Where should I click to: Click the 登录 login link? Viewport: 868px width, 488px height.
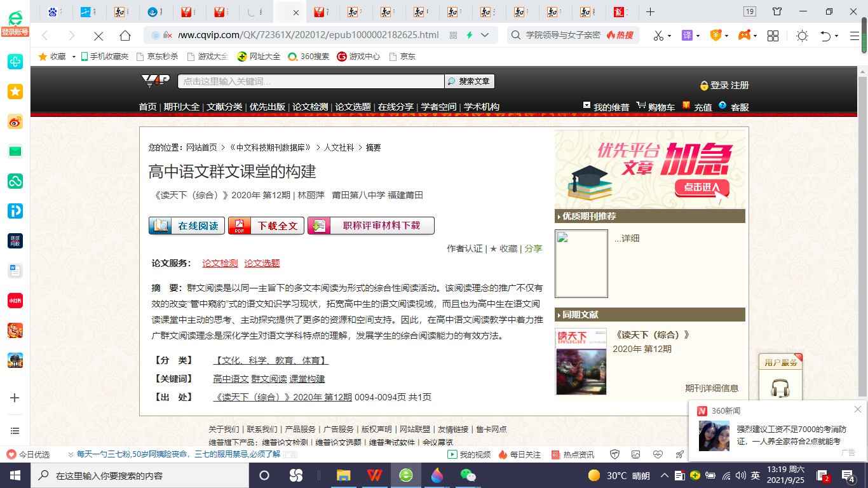point(719,85)
